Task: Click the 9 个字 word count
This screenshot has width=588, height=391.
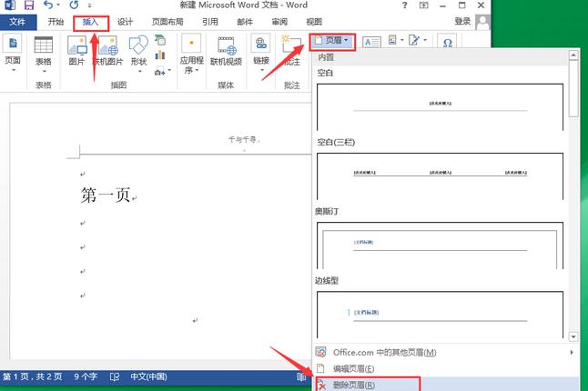Action: pos(86,376)
